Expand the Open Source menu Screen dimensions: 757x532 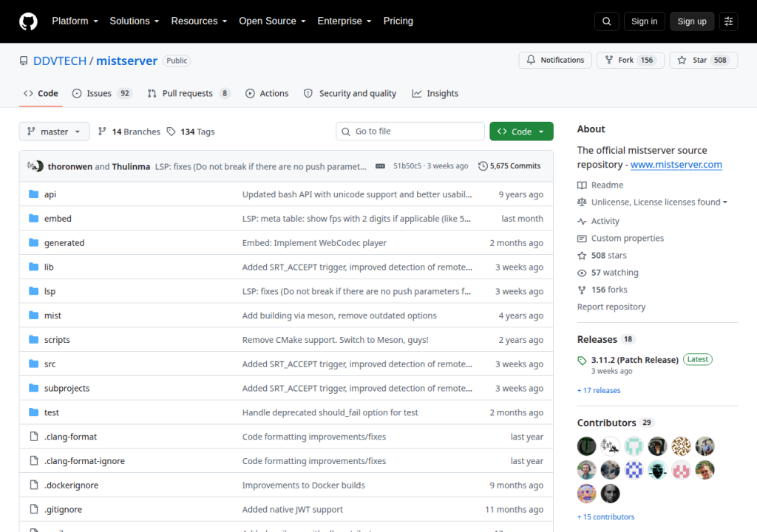(272, 21)
